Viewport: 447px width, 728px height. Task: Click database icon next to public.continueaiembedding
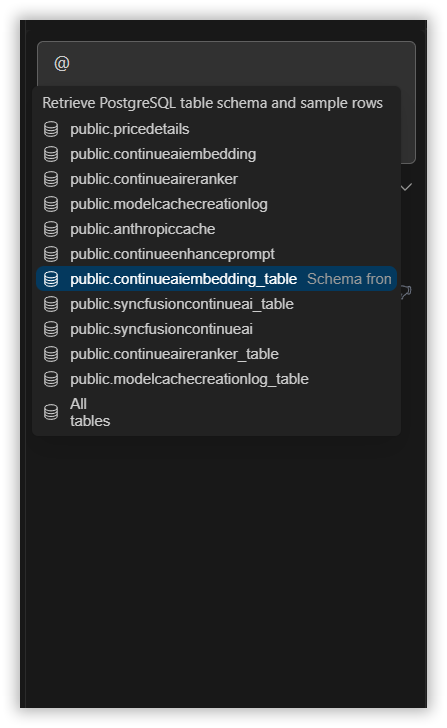pyautogui.click(x=51, y=154)
